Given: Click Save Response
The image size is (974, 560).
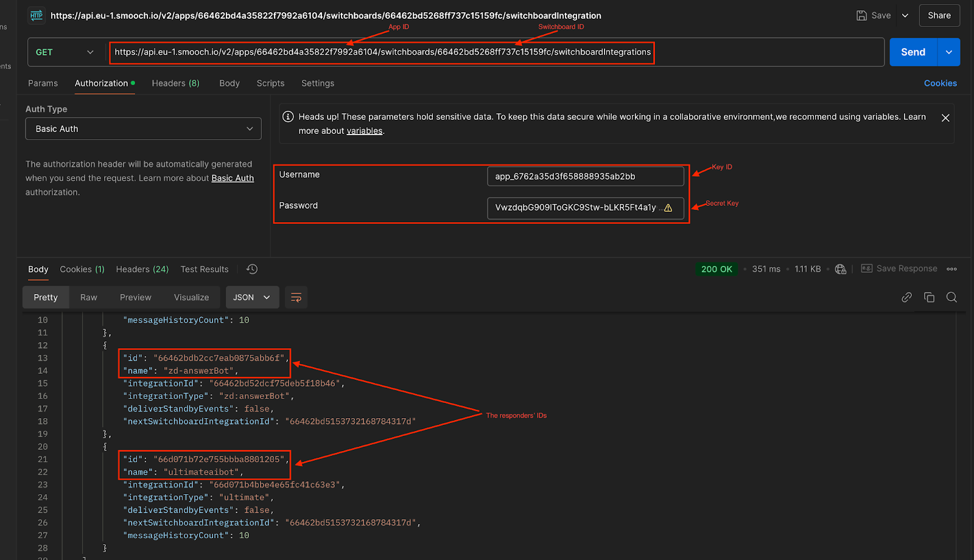Looking at the screenshot, I should (x=899, y=268).
